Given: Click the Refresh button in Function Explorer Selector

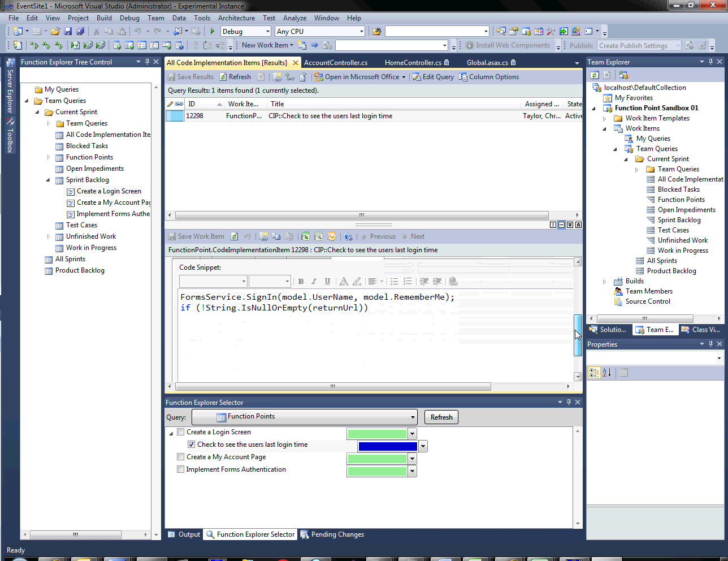Looking at the screenshot, I should (x=441, y=417).
